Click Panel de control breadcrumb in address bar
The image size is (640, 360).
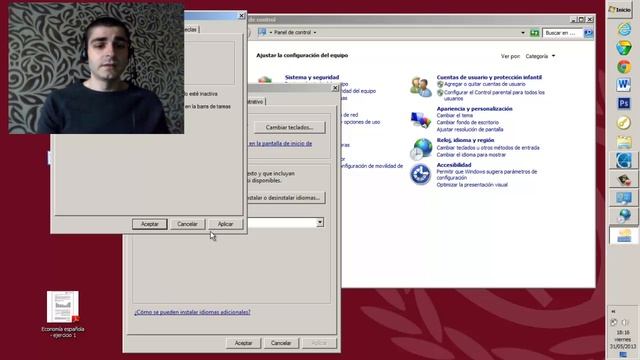pos(292,32)
